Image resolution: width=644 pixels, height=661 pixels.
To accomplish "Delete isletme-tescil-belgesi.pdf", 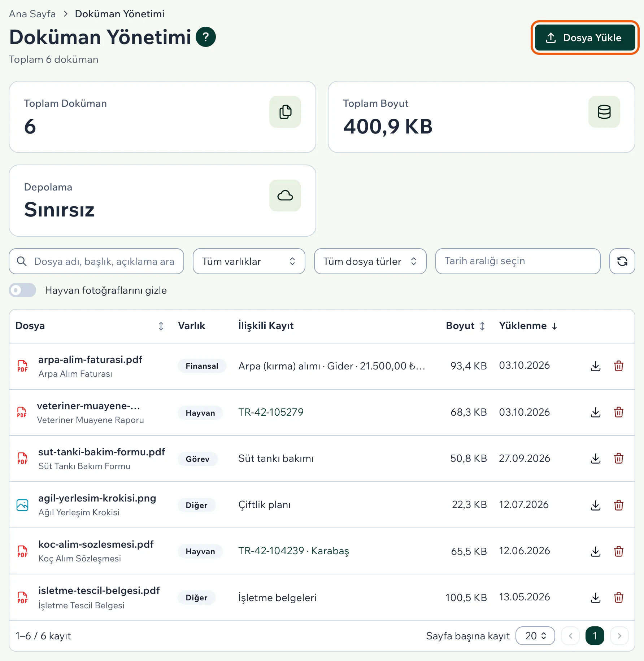I will click(619, 598).
